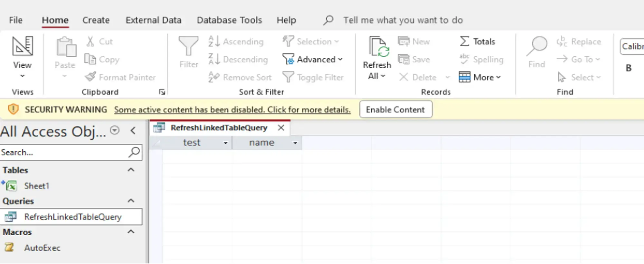Collapse the Macros group
Screen dimensions: 644x264
point(131,231)
